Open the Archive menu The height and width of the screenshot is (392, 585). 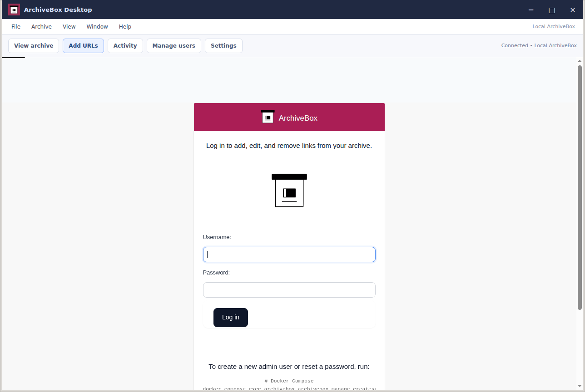[41, 27]
